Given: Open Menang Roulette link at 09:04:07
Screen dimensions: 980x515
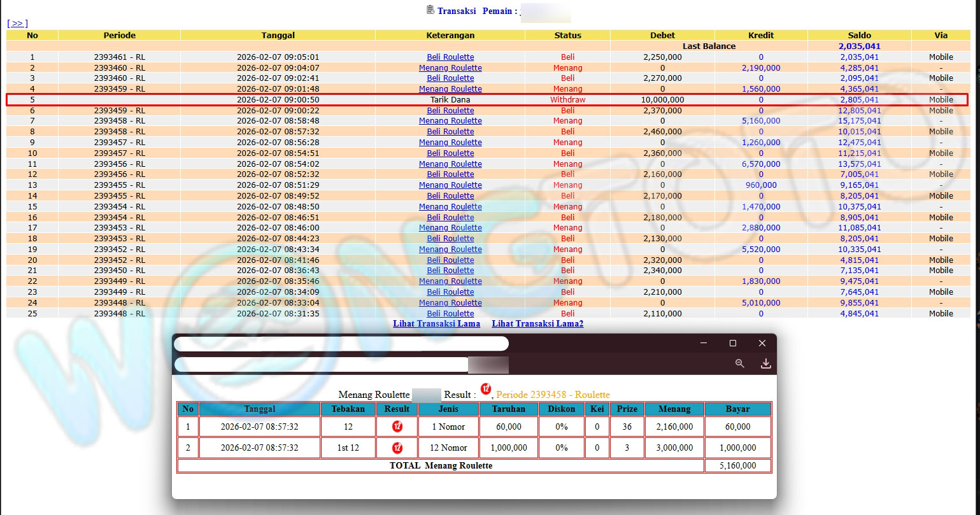Looking at the screenshot, I should [450, 68].
